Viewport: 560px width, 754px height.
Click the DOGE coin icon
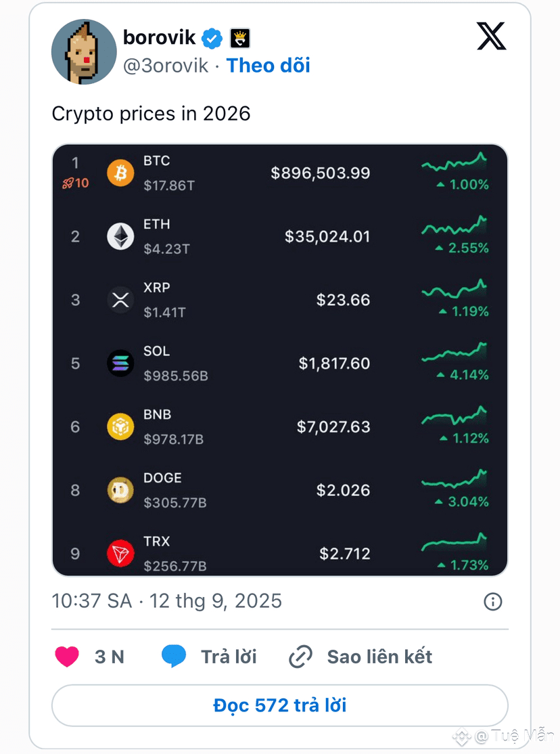pos(120,490)
